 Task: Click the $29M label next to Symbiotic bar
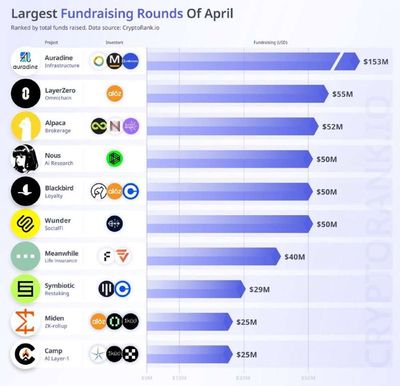(259, 289)
